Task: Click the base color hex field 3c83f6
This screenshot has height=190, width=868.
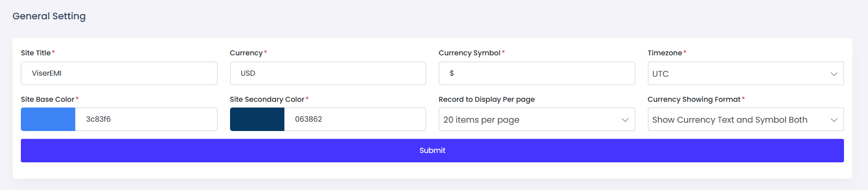Action: coord(146,119)
